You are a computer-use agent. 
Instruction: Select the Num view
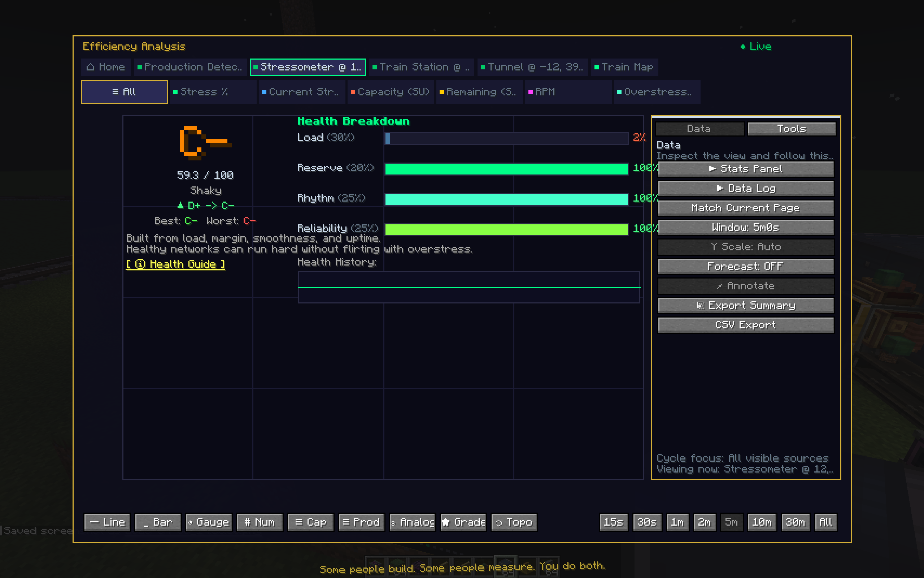point(260,522)
